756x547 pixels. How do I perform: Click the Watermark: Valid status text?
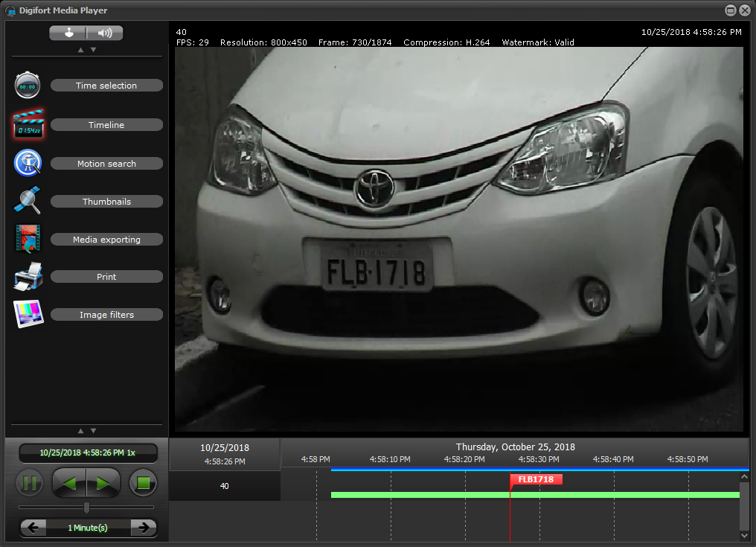coord(538,42)
